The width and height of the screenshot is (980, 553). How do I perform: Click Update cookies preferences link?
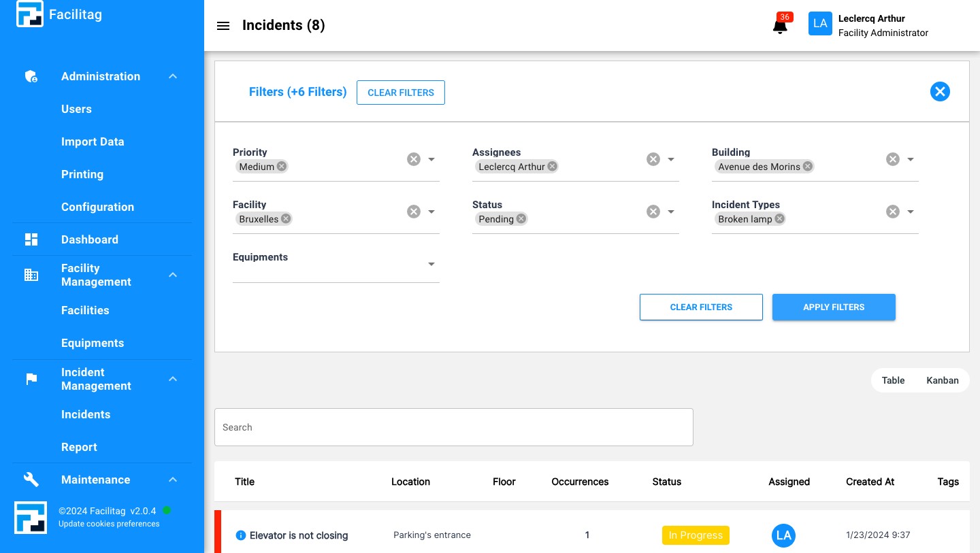point(109,524)
